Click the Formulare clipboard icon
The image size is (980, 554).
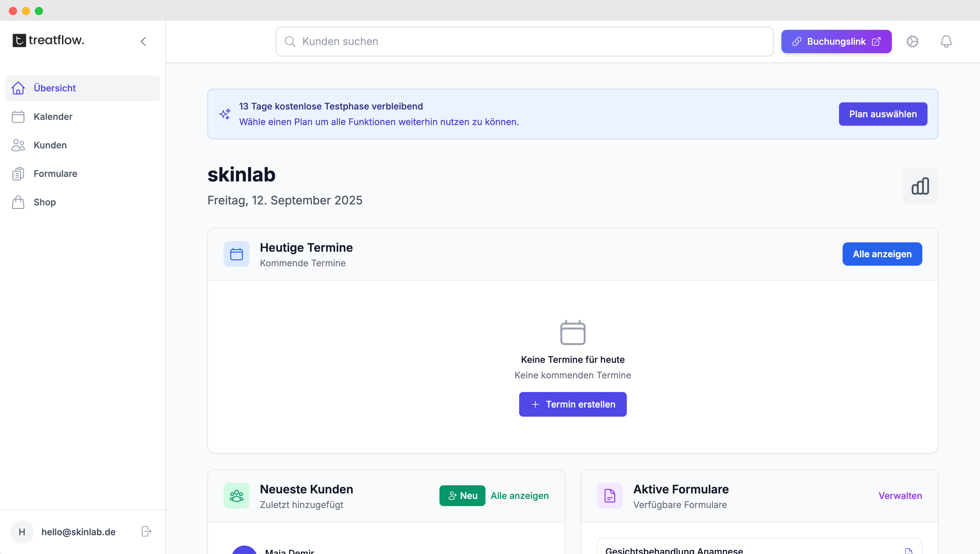tap(17, 174)
